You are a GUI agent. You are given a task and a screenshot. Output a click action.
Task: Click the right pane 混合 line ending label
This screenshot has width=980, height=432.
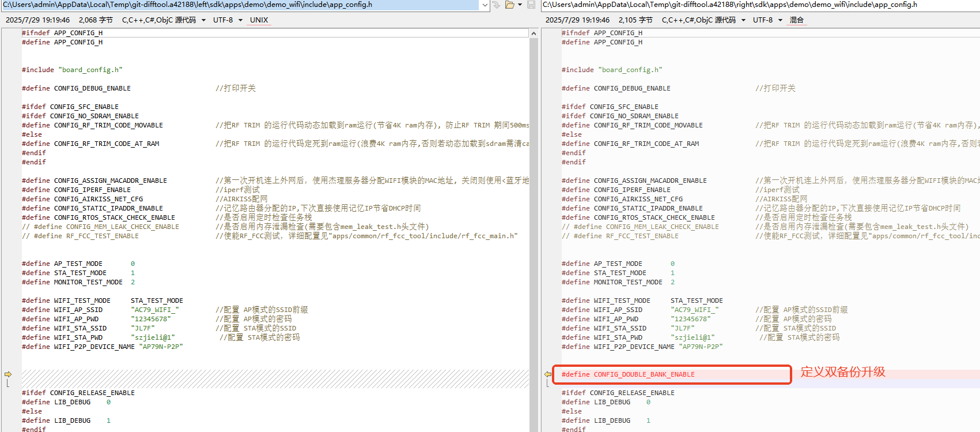(797, 20)
